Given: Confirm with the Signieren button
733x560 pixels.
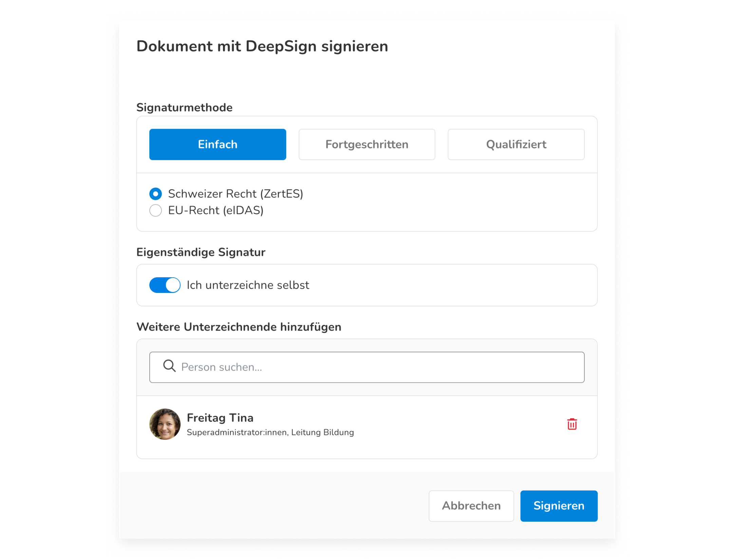Looking at the screenshot, I should tap(559, 506).
